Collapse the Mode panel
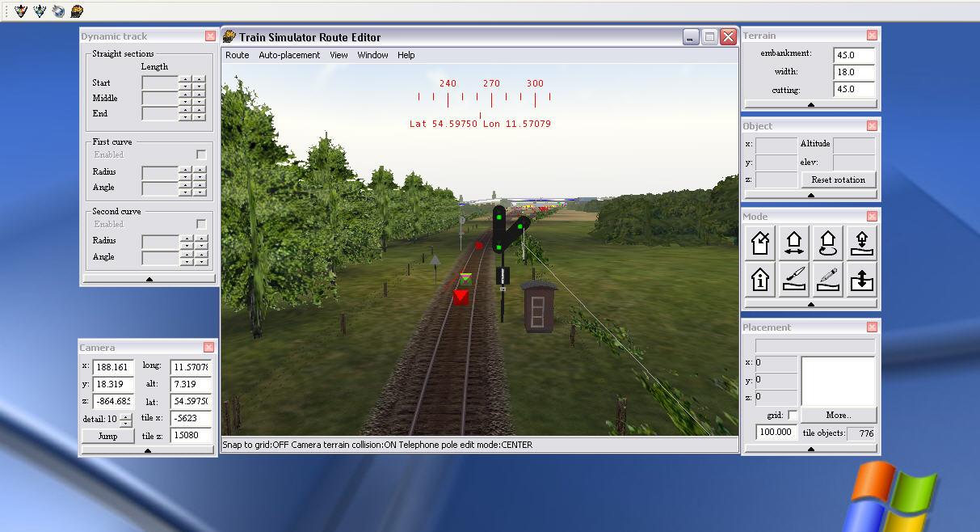 coord(810,304)
